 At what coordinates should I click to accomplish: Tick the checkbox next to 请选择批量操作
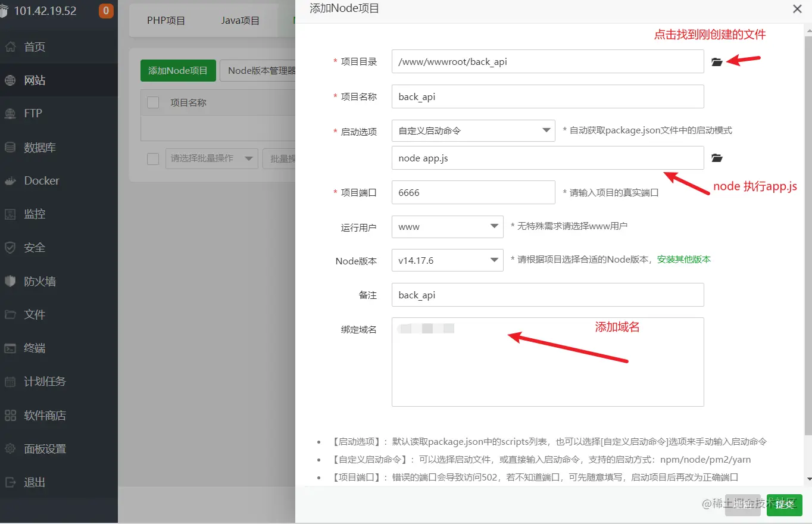pyautogui.click(x=153, y=158)
